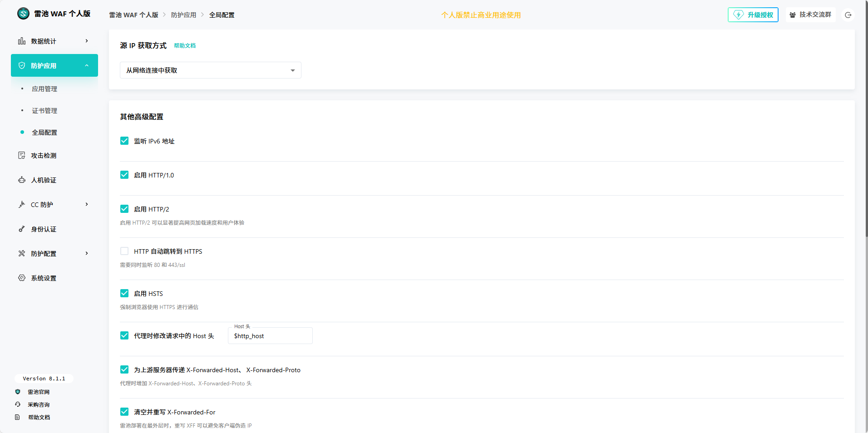Open 采购咨询 link
This screenshot has height=433, width=868.
39,404
